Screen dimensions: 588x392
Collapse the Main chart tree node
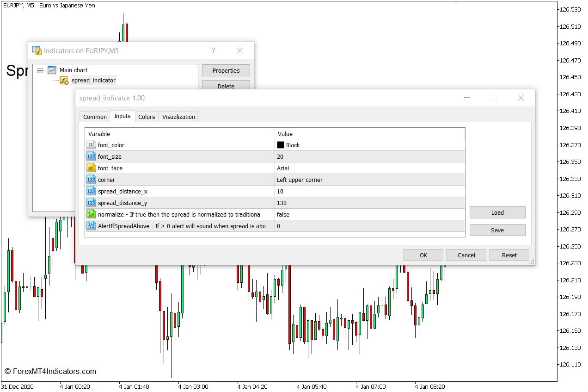tap(40, 70)
